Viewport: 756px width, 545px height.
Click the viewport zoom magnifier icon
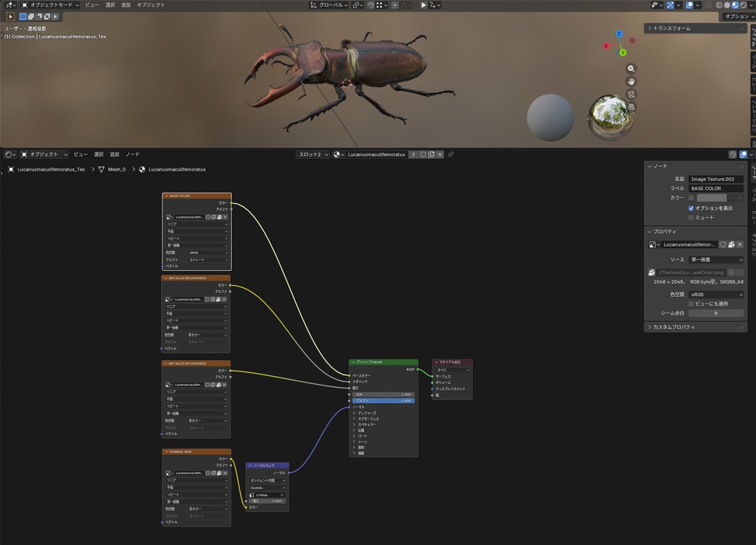(631, 69)
